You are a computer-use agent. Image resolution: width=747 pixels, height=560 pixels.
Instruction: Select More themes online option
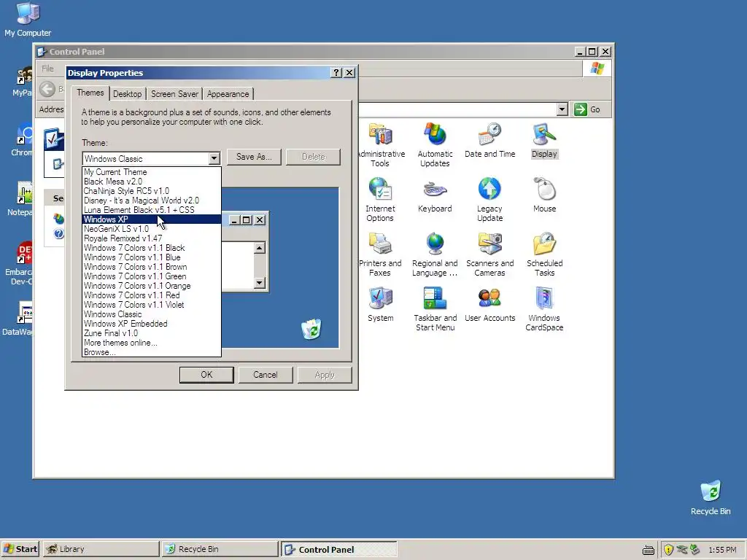[152, 343]
